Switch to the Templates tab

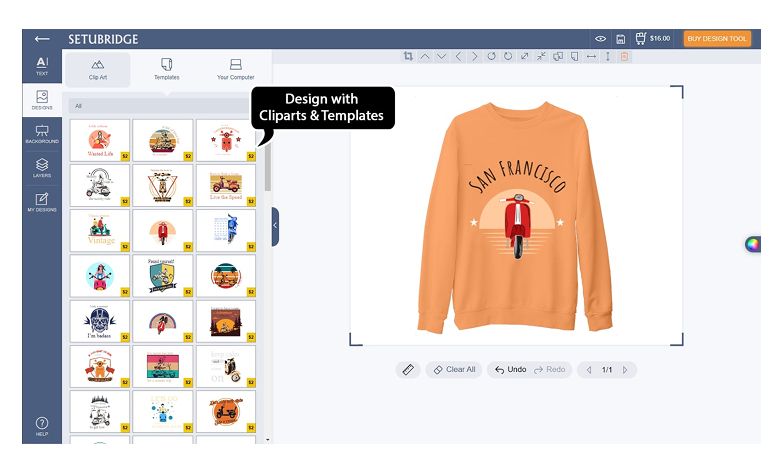(x=167, y=68)
